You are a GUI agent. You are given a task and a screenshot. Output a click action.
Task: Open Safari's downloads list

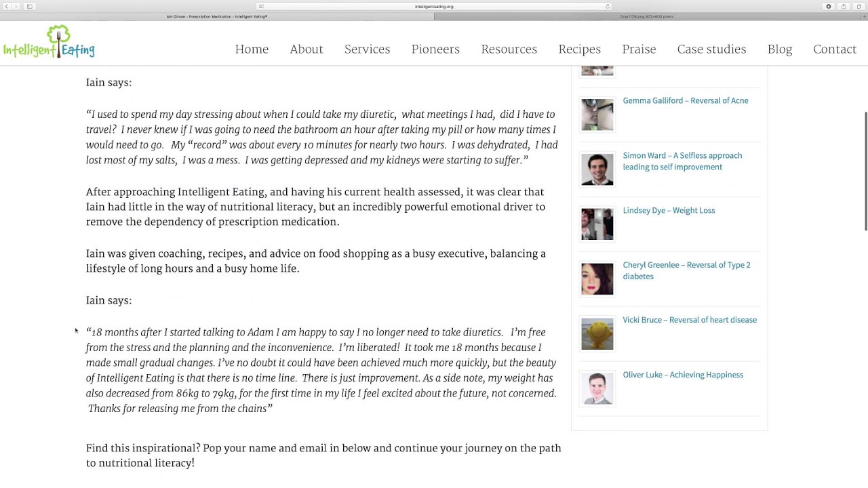pyautogui.click(x=828, y=6)
